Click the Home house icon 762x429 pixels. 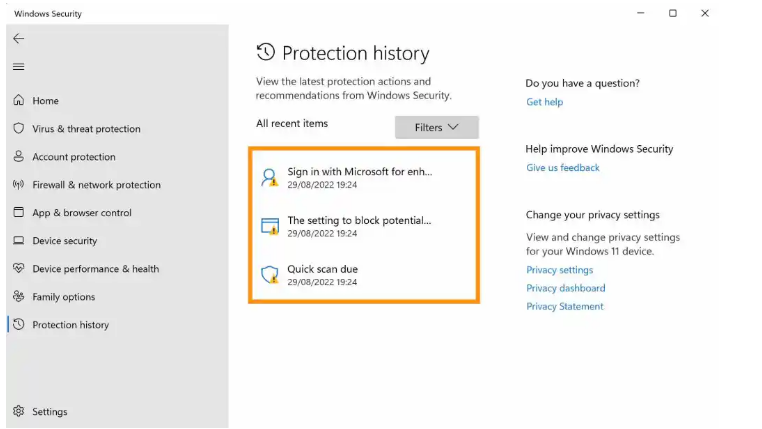tap(18, 101)
